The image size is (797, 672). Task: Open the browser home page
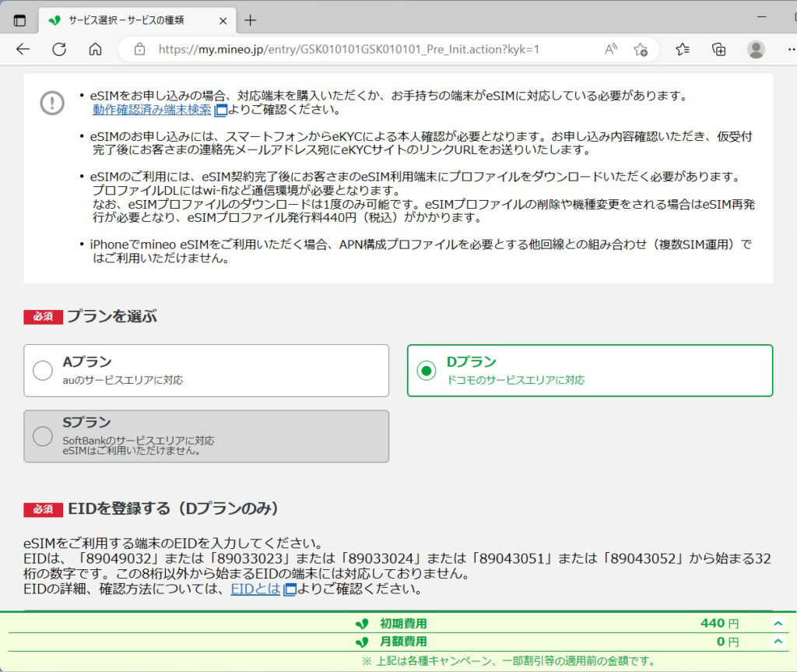pos(95,49)
